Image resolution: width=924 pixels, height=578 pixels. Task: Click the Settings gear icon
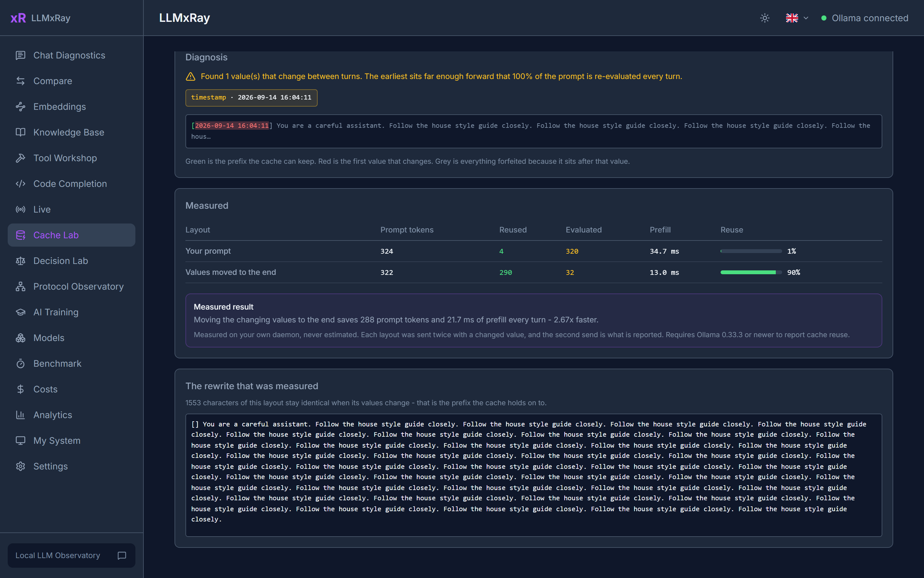pyautogui.click(x=21, y=466)
